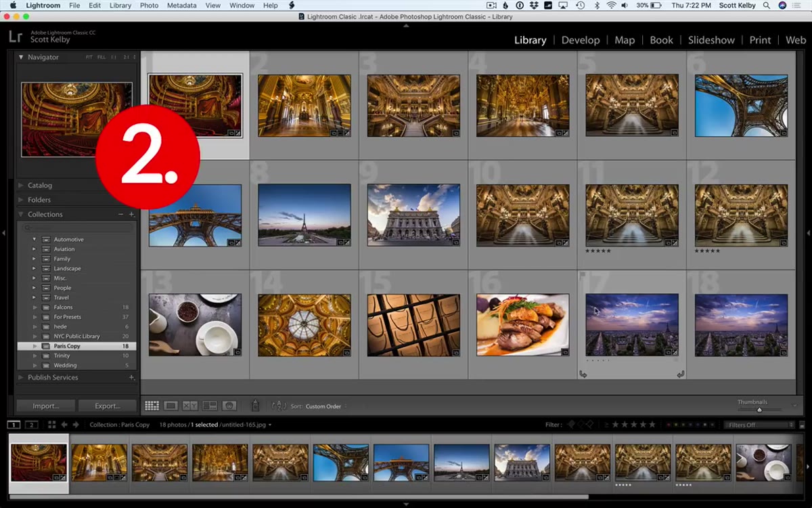Switch to Loupe view icon in toolbar
Image resolution: width=812 pixels, height=508 pixels.
(171, 406)
